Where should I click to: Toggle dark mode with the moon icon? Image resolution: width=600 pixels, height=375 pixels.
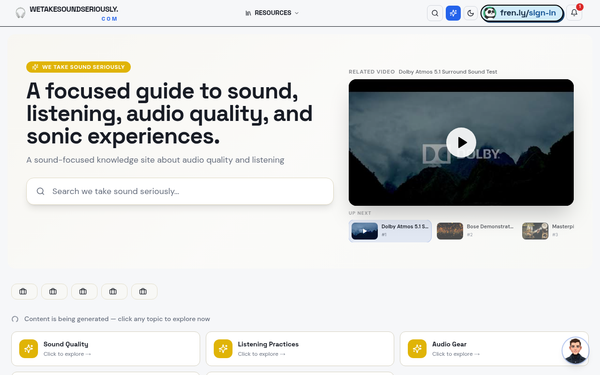[470, 13]
